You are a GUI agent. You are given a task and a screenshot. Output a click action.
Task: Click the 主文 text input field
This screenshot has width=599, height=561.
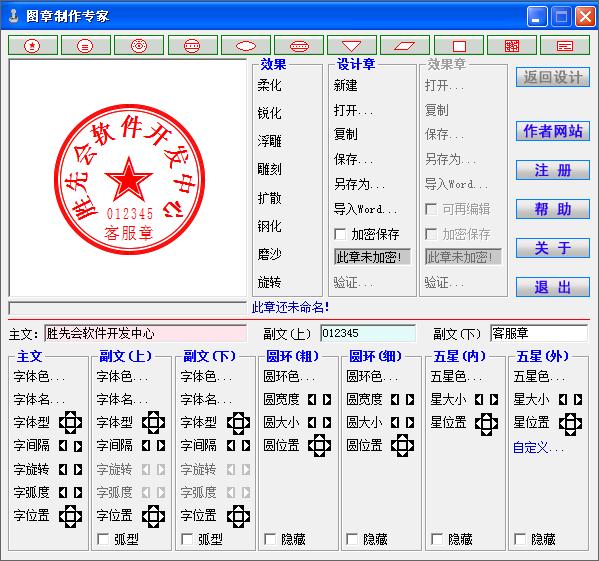146,333
